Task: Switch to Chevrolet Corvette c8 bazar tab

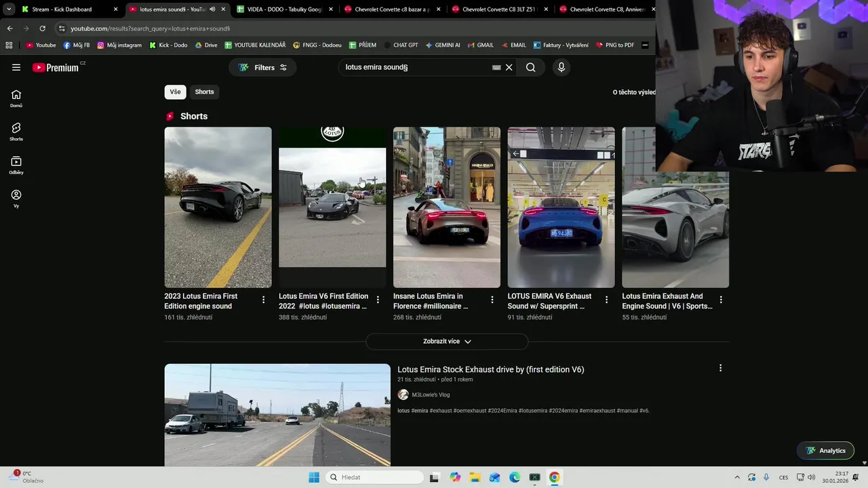Action: pos(391,9)
